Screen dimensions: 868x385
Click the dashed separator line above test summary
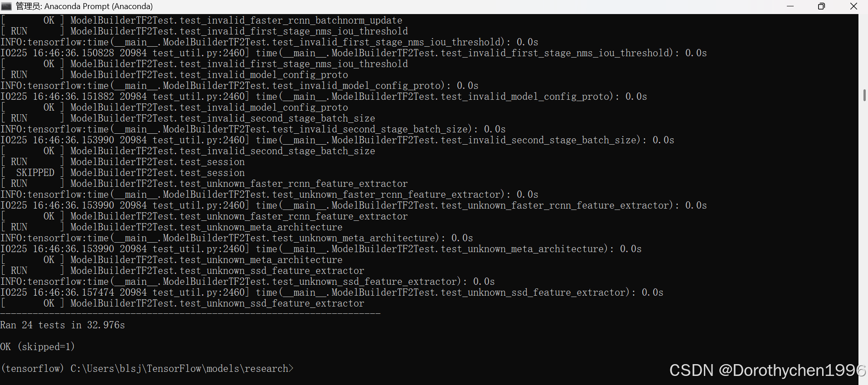point(190,313)
